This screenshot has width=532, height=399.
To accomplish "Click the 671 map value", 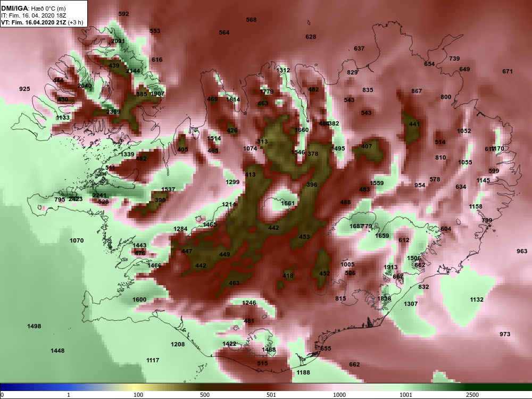I will click(x=508, y=71).
